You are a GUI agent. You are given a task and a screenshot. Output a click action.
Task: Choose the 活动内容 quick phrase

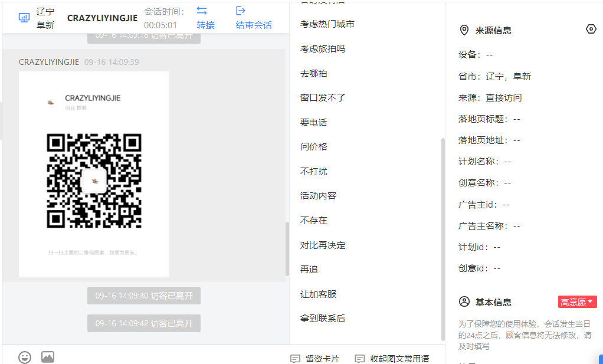pyautogui.click(x=318, y=196)
